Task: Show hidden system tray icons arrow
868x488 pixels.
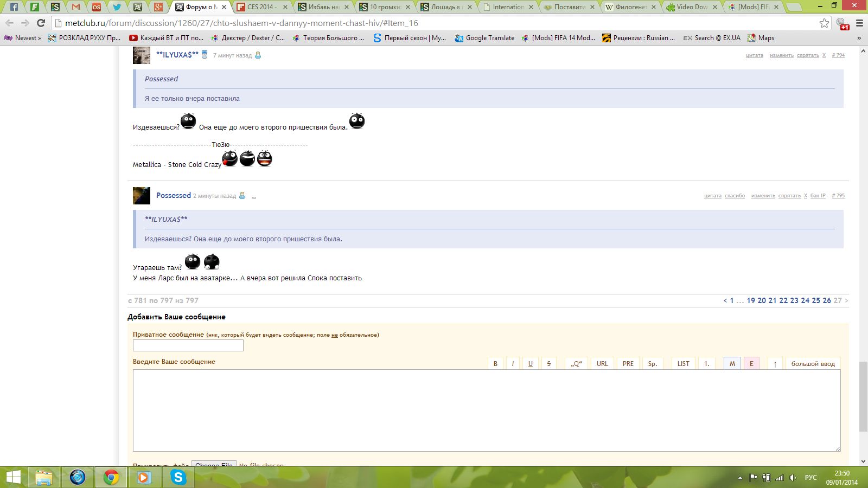Action: tap(740, 478)
